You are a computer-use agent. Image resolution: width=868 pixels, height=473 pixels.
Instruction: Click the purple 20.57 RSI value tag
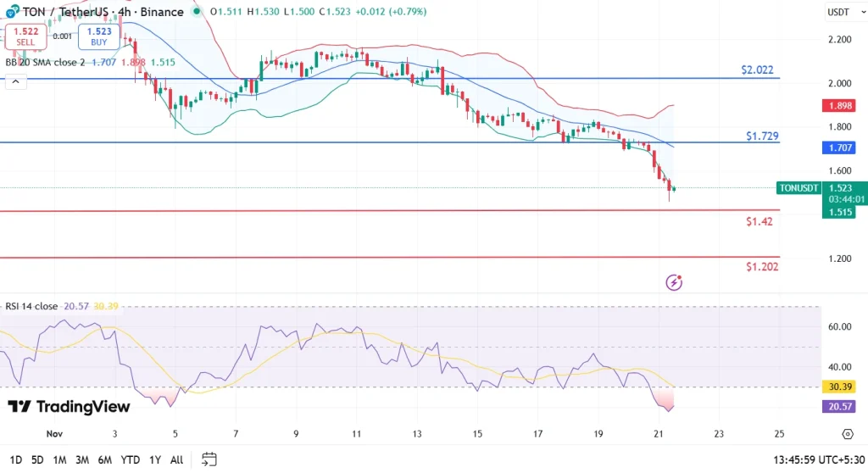(x=839, y=407)
